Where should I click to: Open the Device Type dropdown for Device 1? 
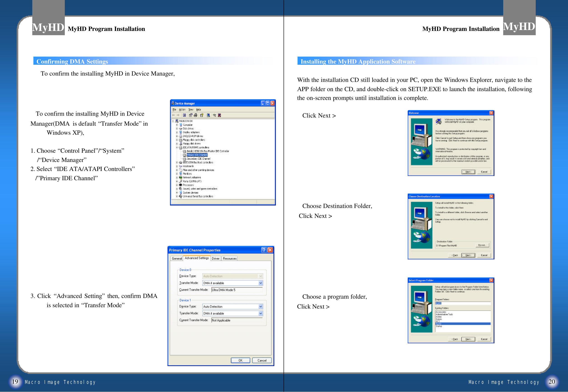point(260,306)
